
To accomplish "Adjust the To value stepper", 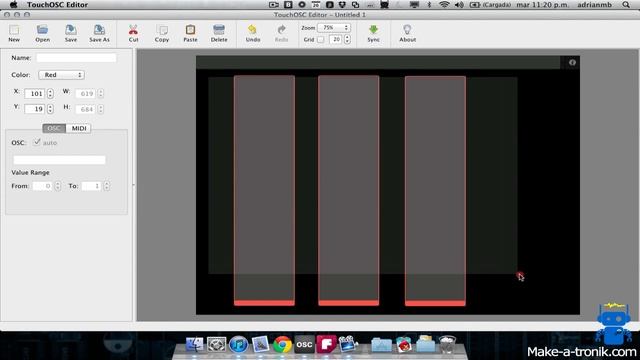I will coord(107,186).
